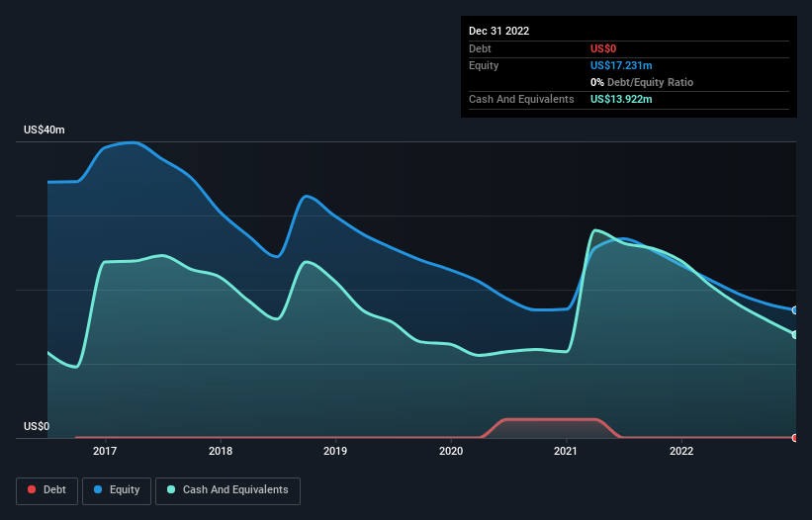Click the US$17.231m equity value
The height and width of the screenshot is (520, 812).
coord(621,65)
